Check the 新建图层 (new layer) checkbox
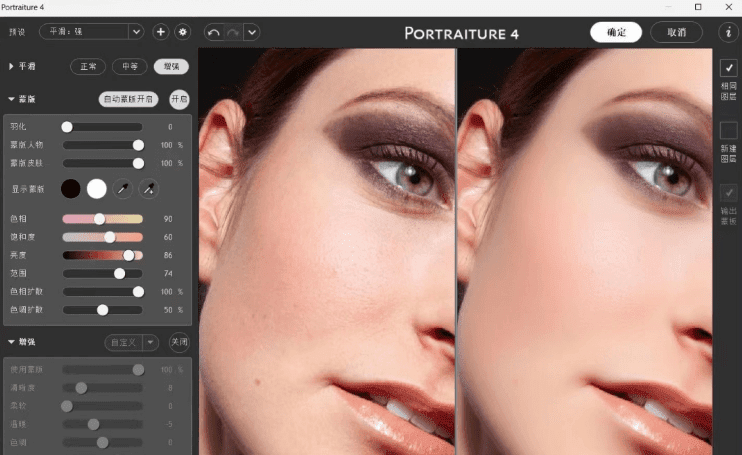Image resolution: width=742 pixels, height=455 pixels. coord(728,130)
